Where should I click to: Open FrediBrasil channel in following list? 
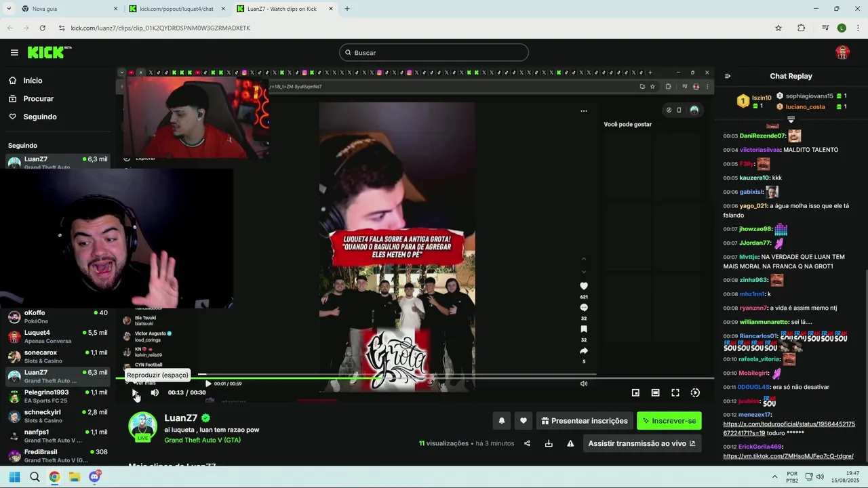(x=58, y=455)
